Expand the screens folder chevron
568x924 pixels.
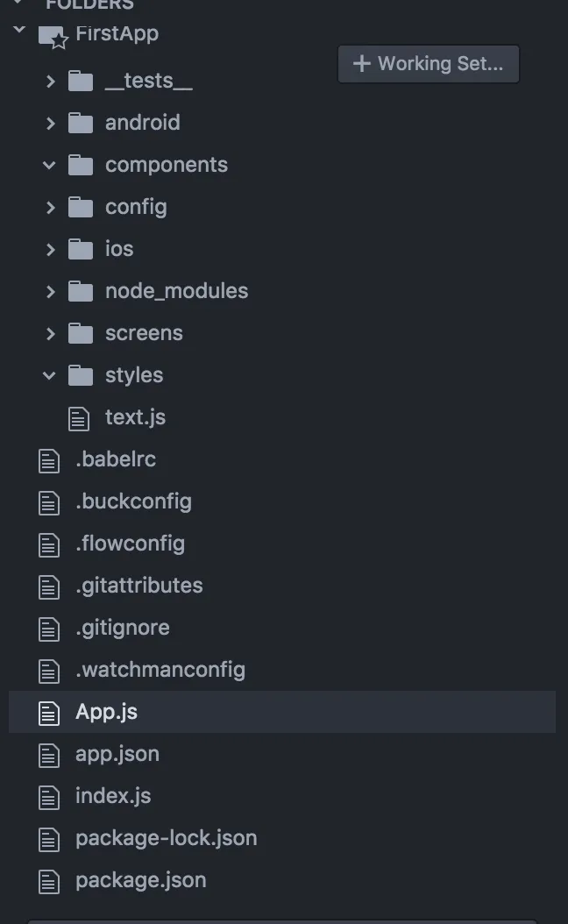[50, 333]
